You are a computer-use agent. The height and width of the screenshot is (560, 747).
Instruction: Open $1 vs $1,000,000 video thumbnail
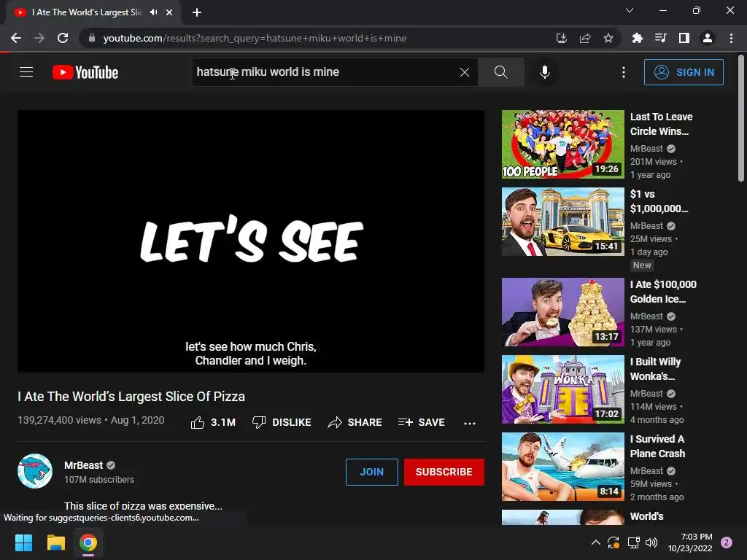pyautogui.click(x=562, y=222)
